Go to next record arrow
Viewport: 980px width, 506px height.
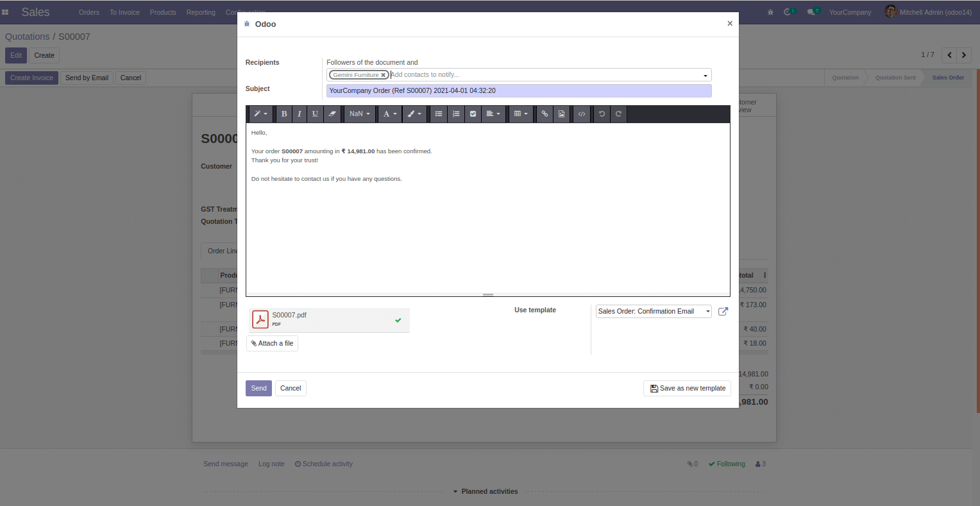(x=963, y=55)
